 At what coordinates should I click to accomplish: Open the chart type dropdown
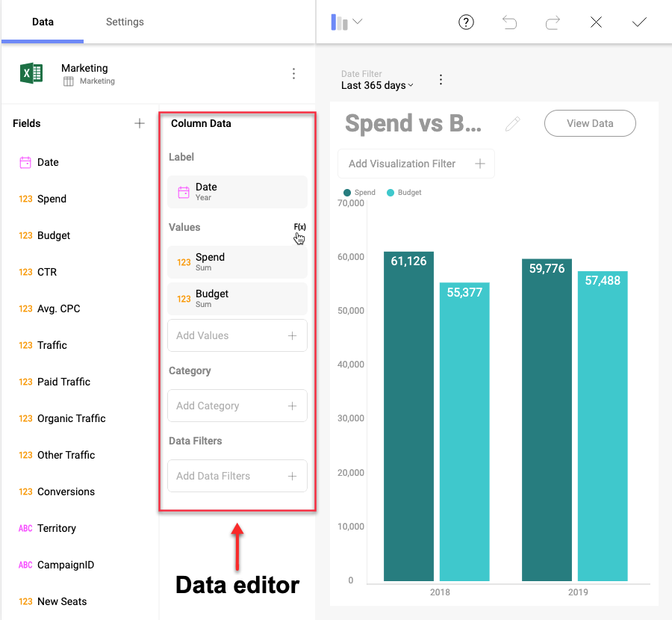pos(347,22)
